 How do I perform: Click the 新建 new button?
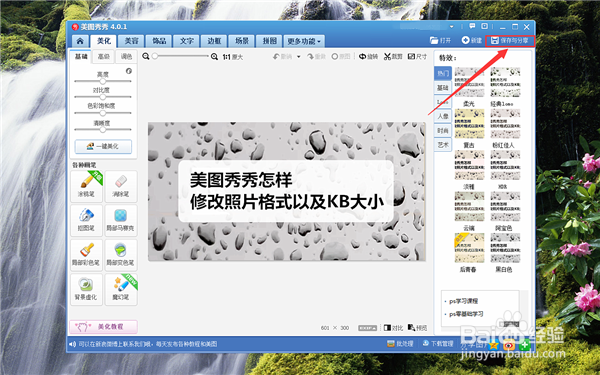[472, 40]
